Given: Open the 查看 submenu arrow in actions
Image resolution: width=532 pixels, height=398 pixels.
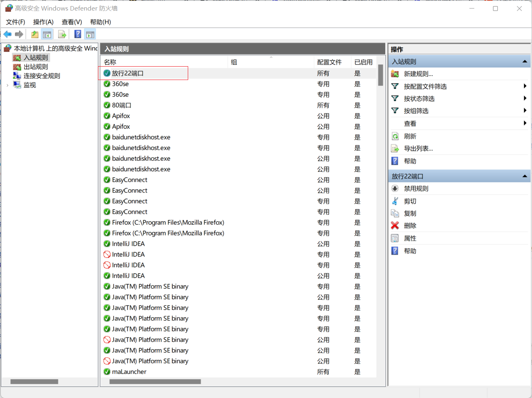Looking at the screenshot, I should point(525,123).
